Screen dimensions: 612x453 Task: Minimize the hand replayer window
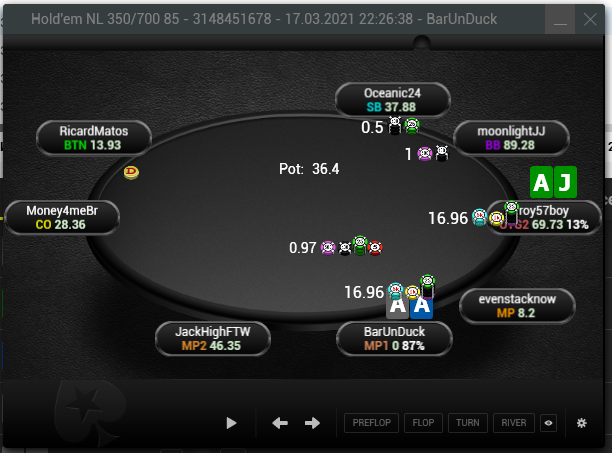click(560, 19)
